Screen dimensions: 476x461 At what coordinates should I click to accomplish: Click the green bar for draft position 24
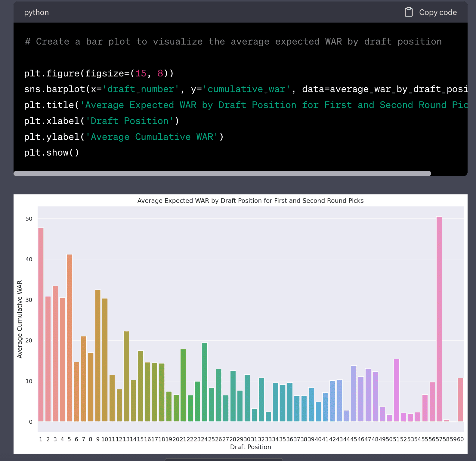point(205,382)
